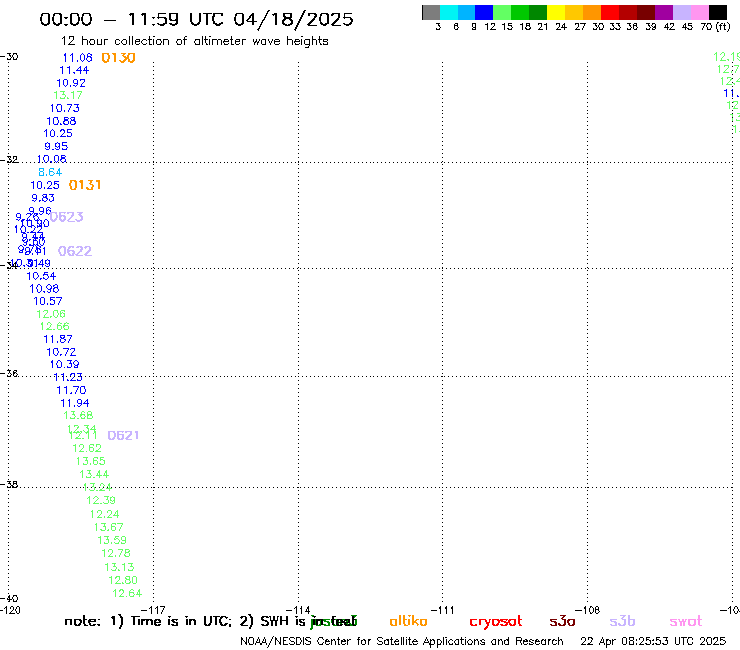This screenshot has width=740, height=650.
Task: Click the -117 longitude axis label
Action: click(153, 610)
